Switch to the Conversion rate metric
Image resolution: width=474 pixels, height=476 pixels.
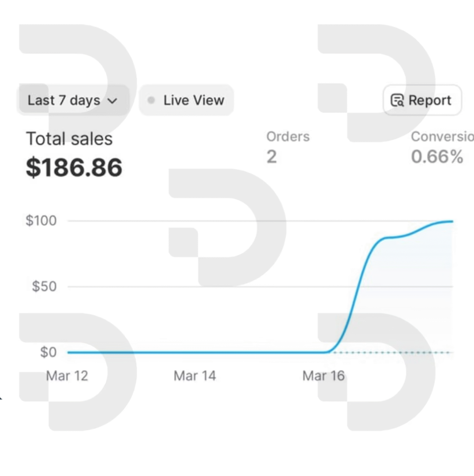[442, 137]
